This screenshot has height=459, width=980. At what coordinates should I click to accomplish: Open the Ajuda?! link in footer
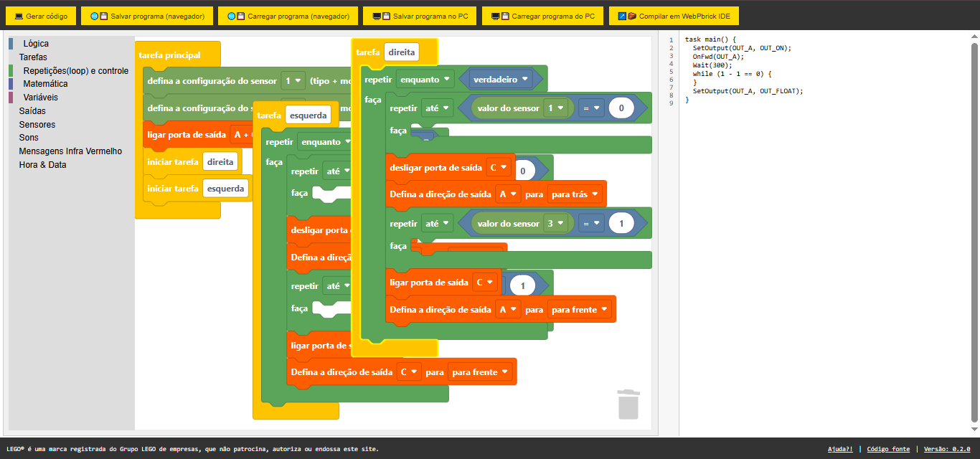[x=840, y=449]
